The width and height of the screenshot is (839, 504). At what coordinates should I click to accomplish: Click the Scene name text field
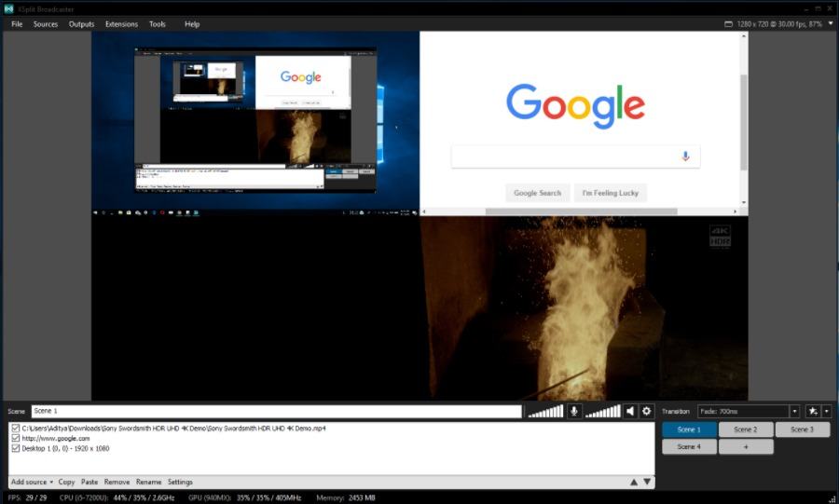[276, 411]
